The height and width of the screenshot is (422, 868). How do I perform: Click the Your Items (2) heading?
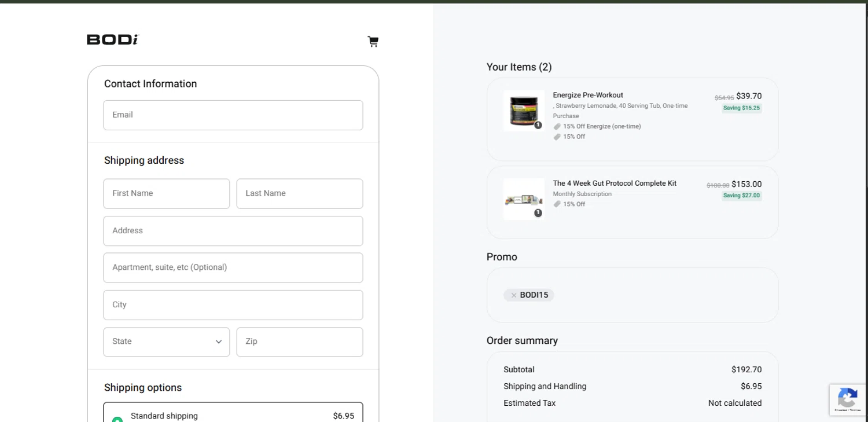pyautogui.click(x=519, y=67)
